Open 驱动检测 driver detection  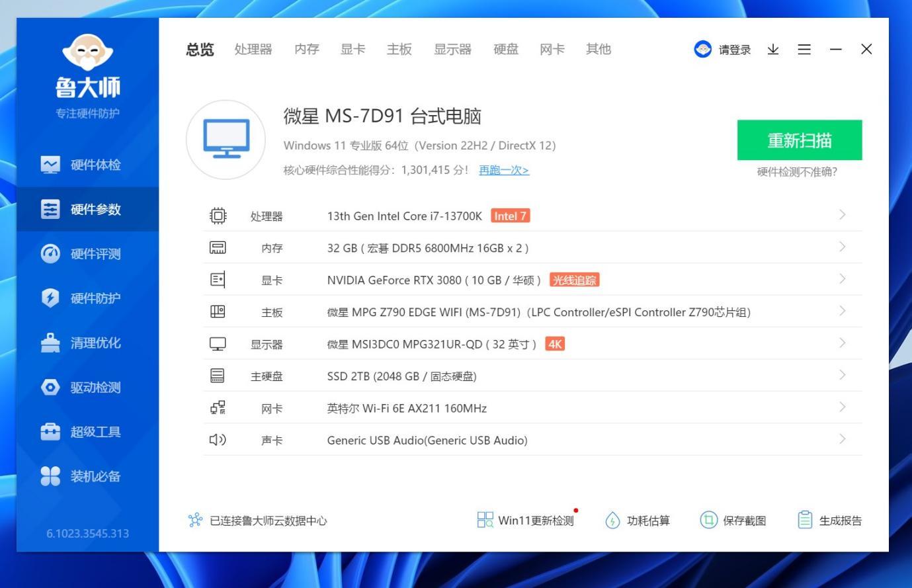[87, 387]
